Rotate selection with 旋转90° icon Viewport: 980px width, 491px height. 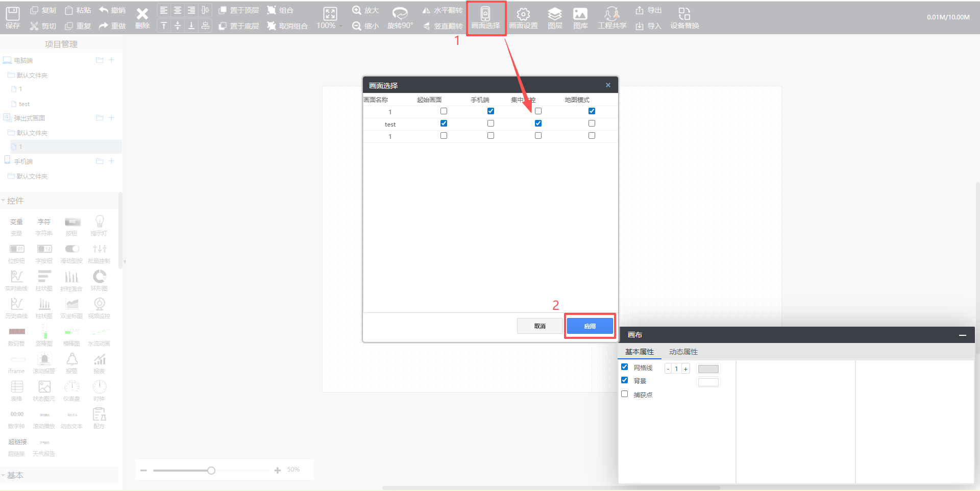coord(400,17)
